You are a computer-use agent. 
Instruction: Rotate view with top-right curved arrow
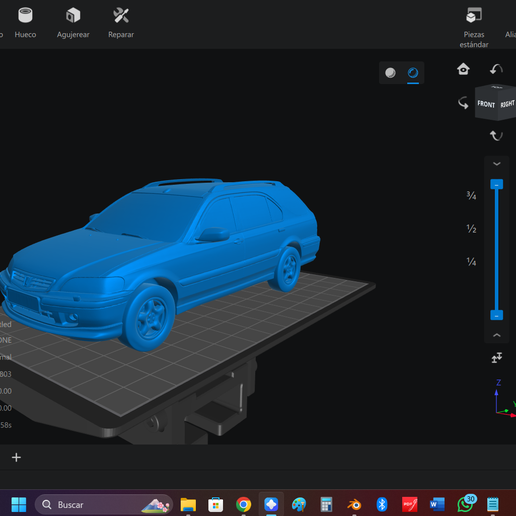(x=496, y=69)
